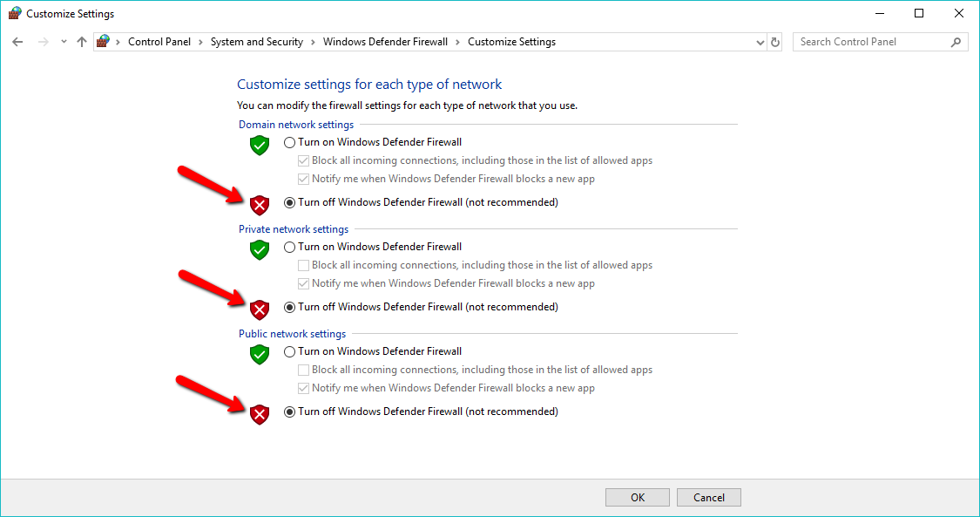Click the Forward navigation arrow
The width and height of the screenshot is (980, 517).
pos(44,42)
